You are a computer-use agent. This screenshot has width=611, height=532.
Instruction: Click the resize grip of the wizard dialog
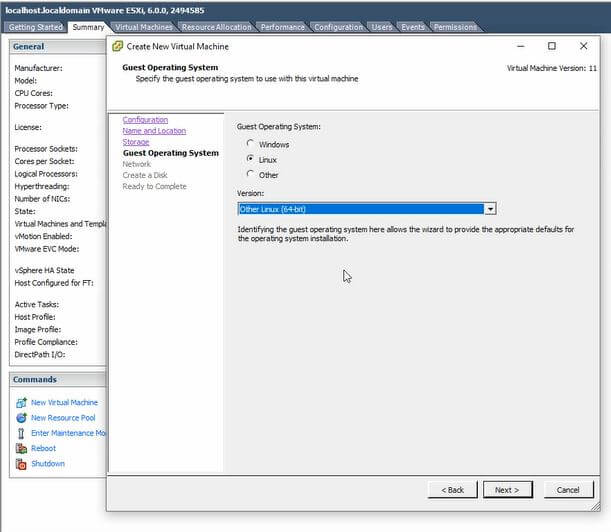pos(595,506)
